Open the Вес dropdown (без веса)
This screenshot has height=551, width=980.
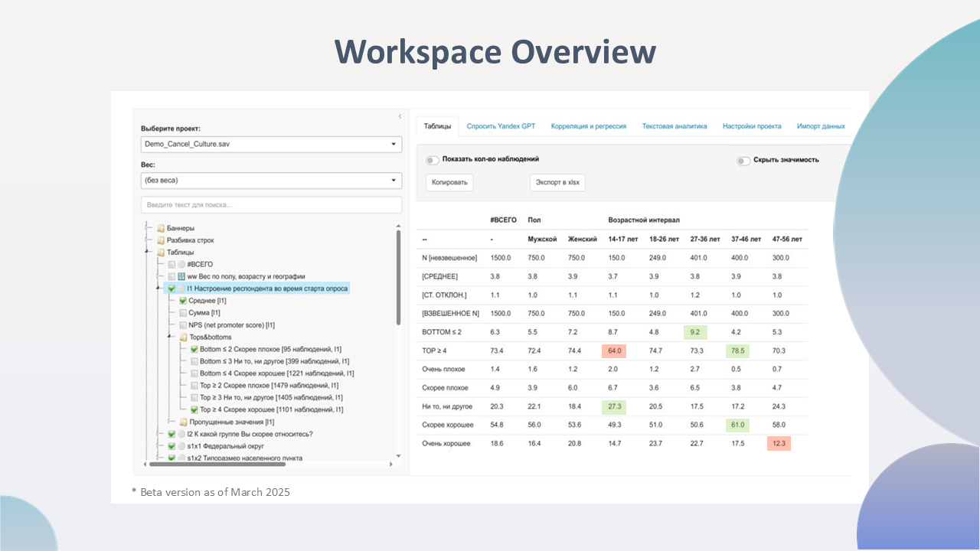tap(271, 181)
